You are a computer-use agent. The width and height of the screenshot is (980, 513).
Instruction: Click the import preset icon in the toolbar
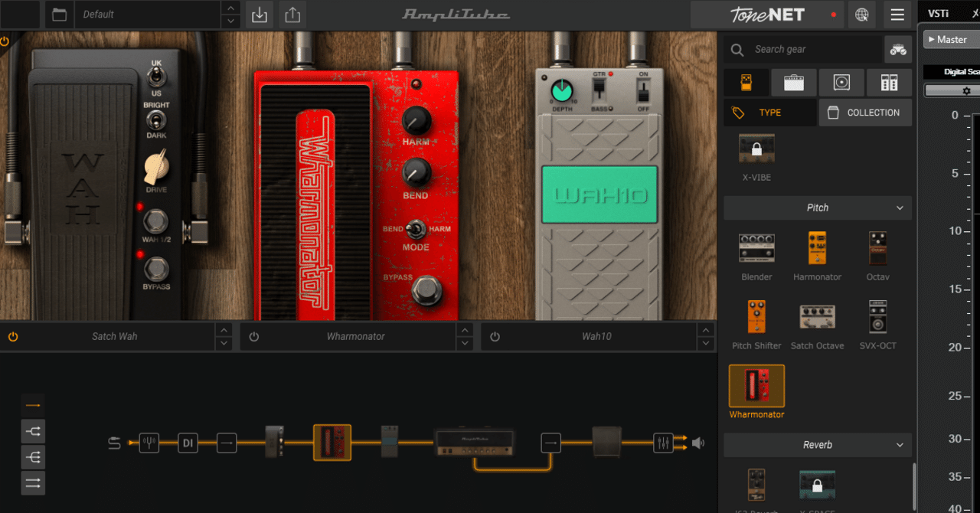[259, 14]
